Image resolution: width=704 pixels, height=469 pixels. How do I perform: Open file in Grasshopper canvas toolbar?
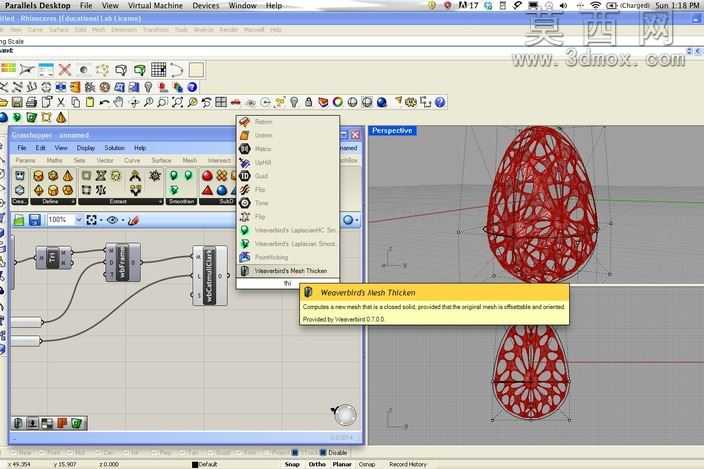pos(19,220)
